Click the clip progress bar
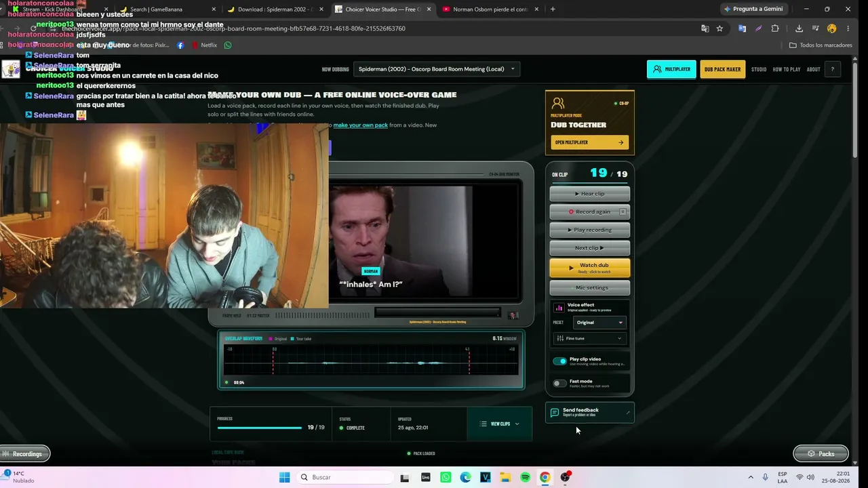 (259, 428)
